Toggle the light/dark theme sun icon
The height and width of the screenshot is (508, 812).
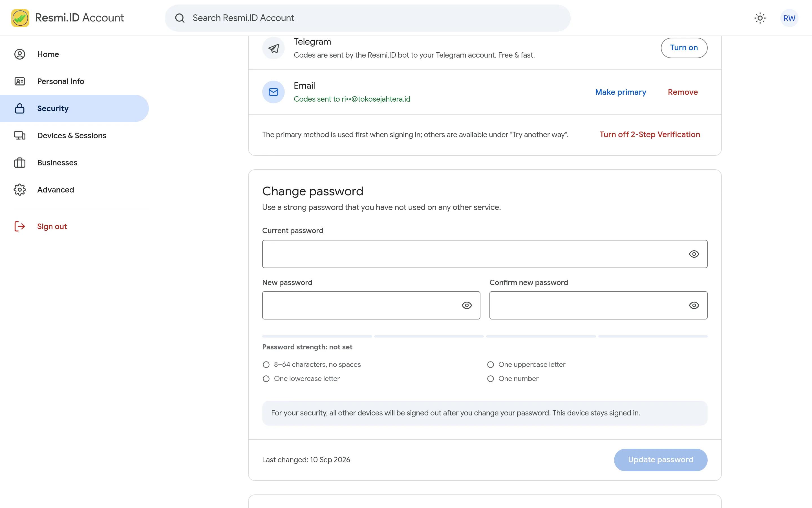760,18
